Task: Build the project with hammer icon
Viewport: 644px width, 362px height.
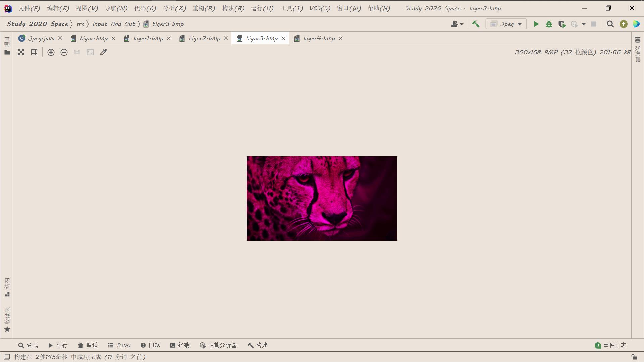Action: coord(476,24)
